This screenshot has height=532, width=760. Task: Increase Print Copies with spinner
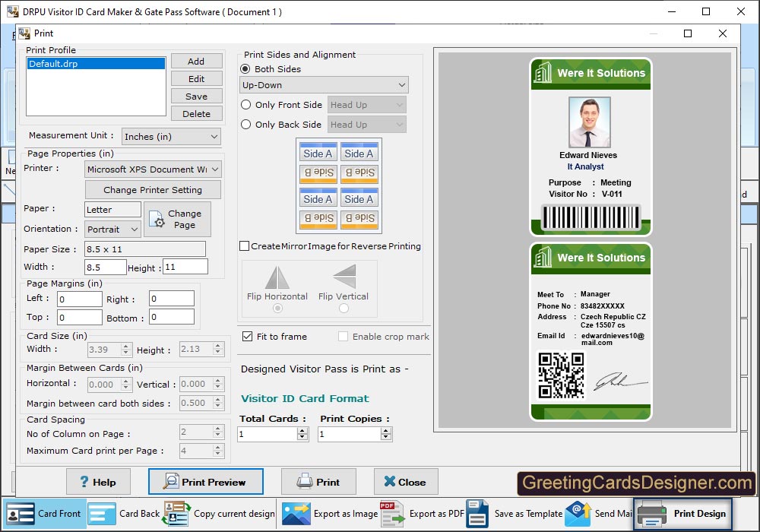point(386,430)
